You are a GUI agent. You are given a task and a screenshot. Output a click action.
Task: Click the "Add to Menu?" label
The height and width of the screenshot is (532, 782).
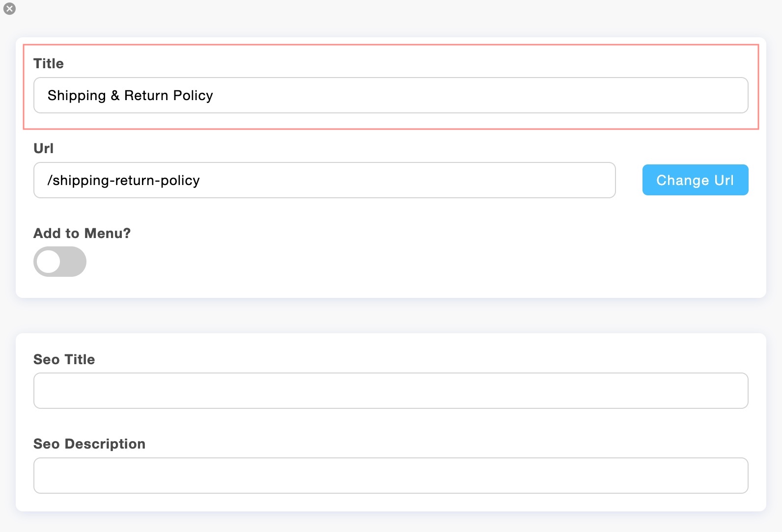[x=82, y=233]
